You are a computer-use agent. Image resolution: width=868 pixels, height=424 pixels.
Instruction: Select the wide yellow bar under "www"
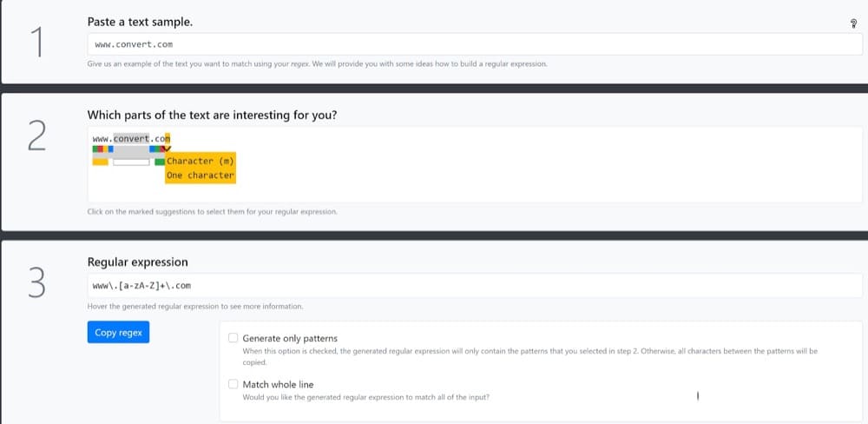click(100, 162)
